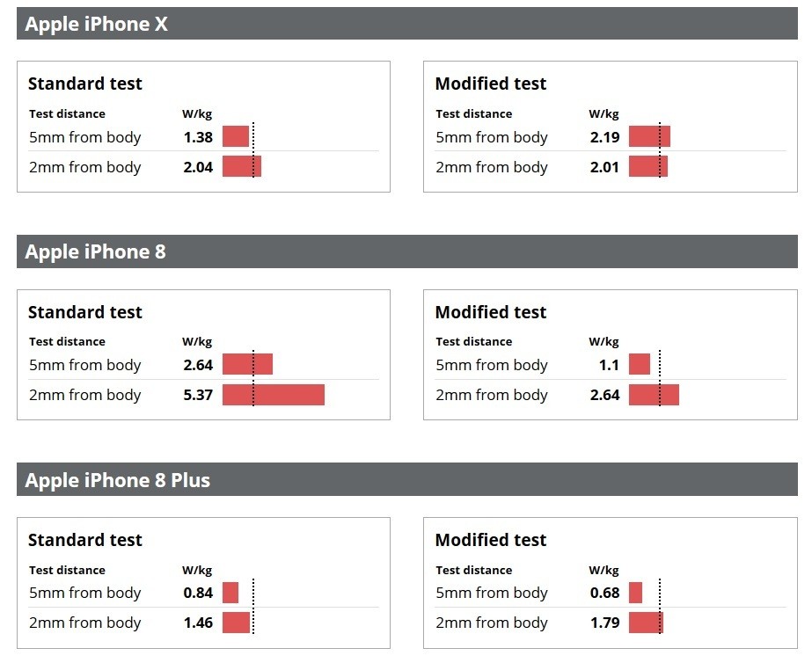
Task: Click the 0.84 W/kg value
Action: click(x=198, y=593)
